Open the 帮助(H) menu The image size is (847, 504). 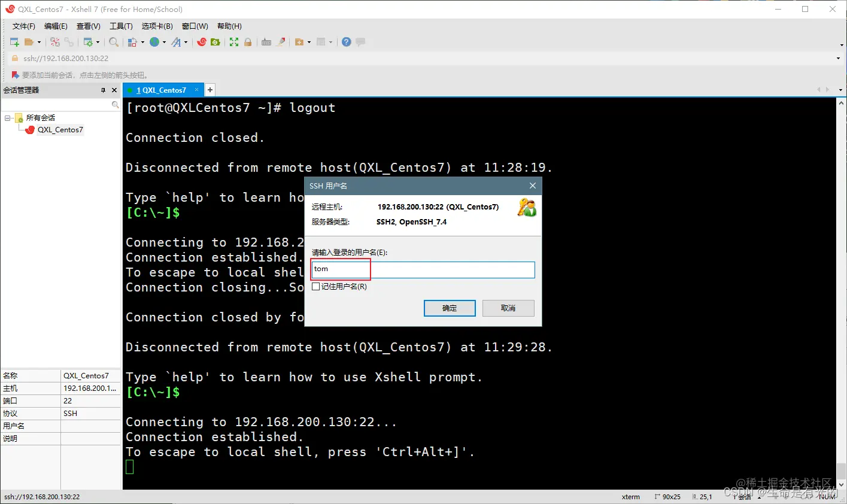[x=229, y=26]
